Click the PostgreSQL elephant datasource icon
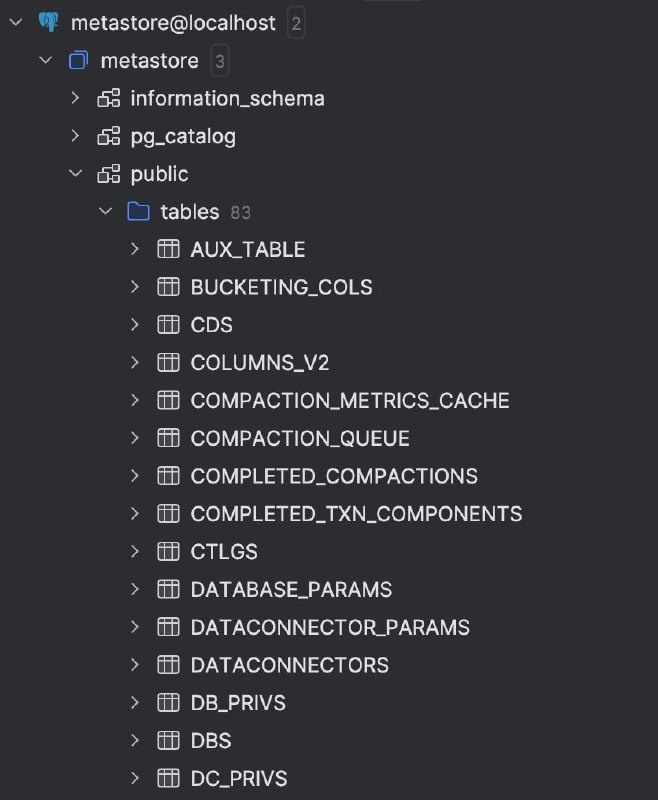This screenshot has width=658, height=800. (x=47, y=22)
